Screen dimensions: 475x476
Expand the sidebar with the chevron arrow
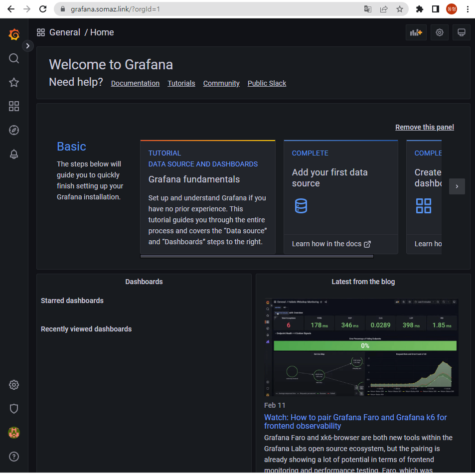pos(27,46)
